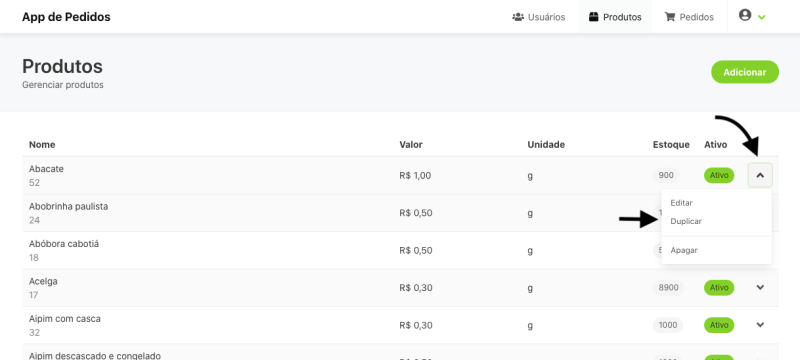Expand Aipim com casca actions chevron
Screen dimensions: 800x360
click(x=760, y=324)
